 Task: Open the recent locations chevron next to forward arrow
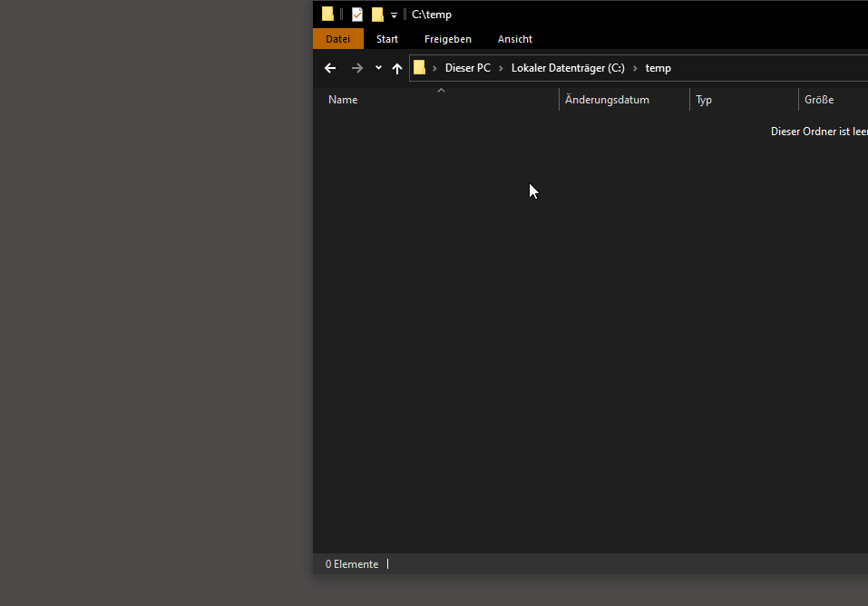point(377,67)
